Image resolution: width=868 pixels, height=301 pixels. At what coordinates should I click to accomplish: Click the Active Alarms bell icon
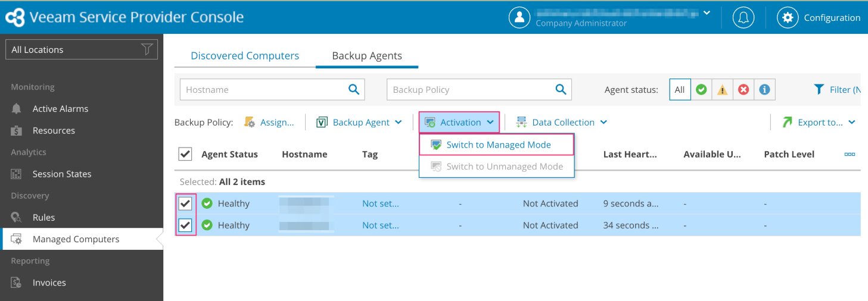pyautogui.click(x=17, y=108)
